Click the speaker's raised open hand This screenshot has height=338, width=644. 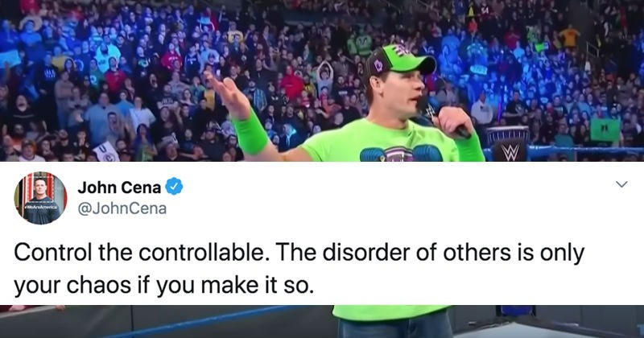coord(227,93)
